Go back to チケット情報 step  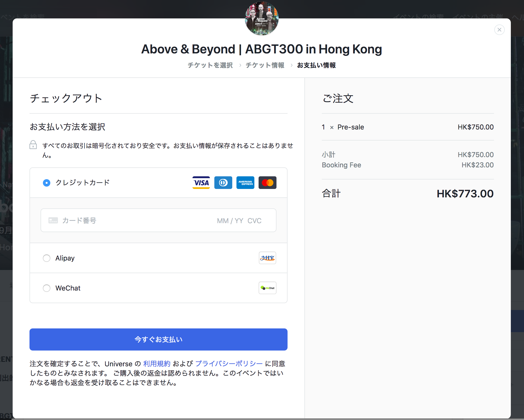coord(265,65)
